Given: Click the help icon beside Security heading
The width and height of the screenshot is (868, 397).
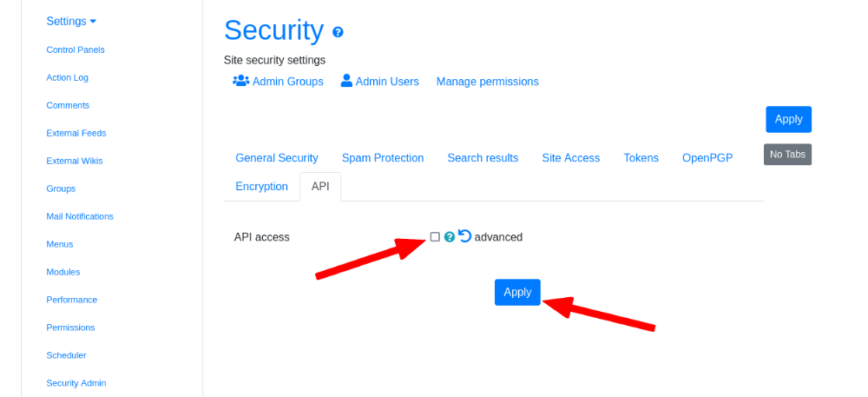Looking at the screenshot, I should (338, 32).
